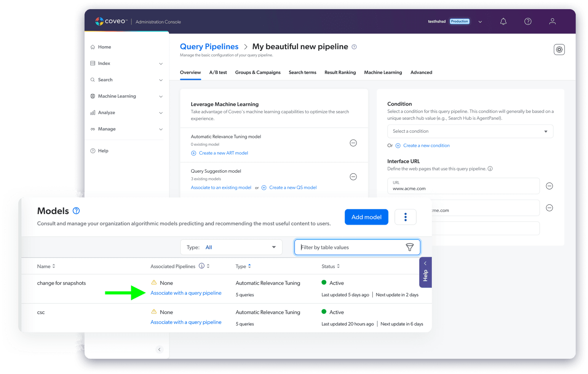Open the notifications bell
This screenshot has height=374, width=588.
point(503,21)
